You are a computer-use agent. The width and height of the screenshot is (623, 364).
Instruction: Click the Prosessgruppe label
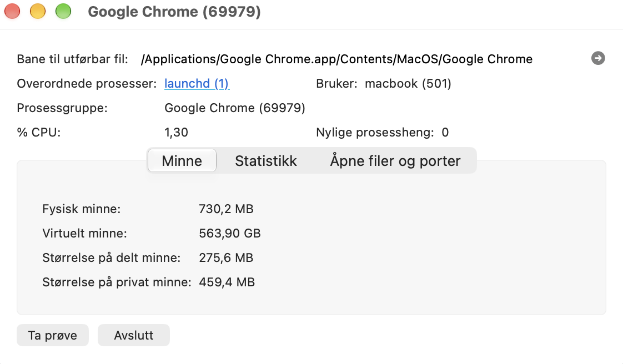point(62,108)
